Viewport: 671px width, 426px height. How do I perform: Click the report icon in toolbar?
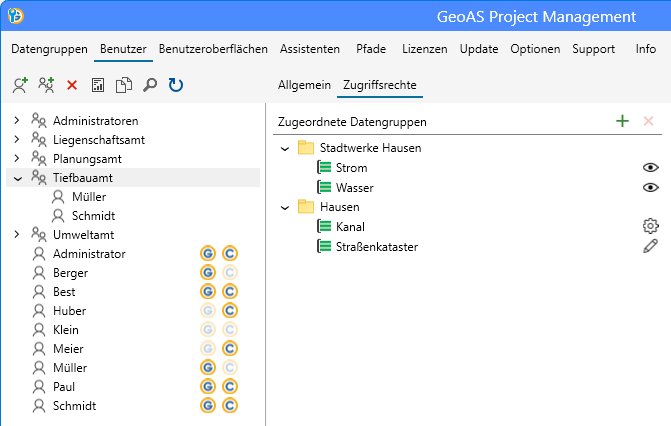tap(98, 86)
